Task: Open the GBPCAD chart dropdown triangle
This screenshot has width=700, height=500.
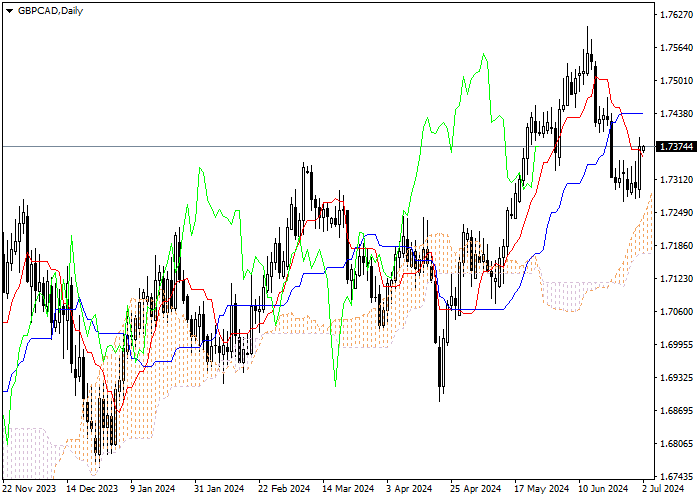Action: pos(9,11)
